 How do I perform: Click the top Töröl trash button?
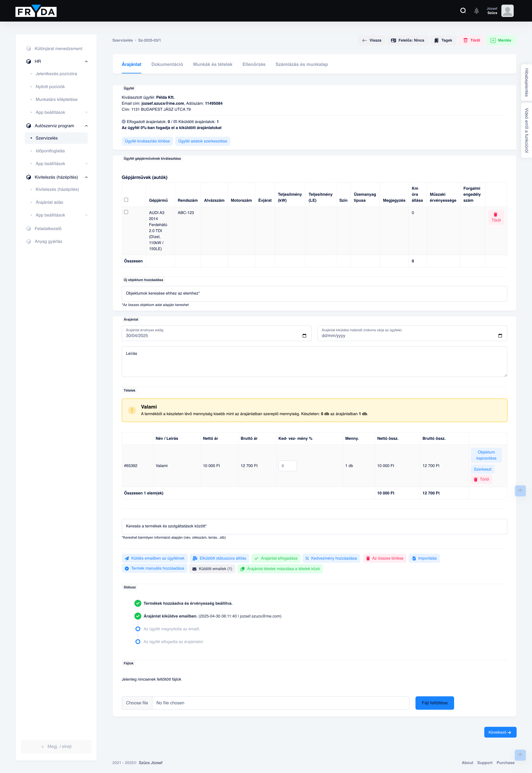(471, 40)
